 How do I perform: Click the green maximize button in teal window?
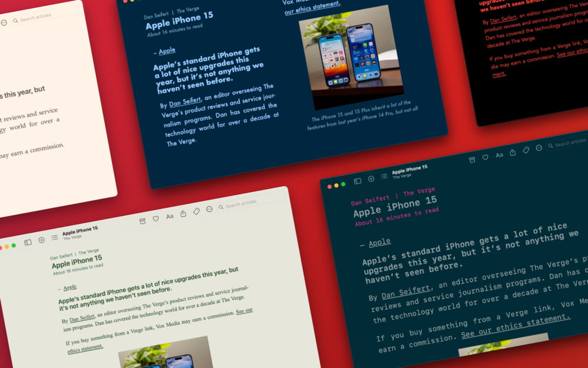[343, 184]
